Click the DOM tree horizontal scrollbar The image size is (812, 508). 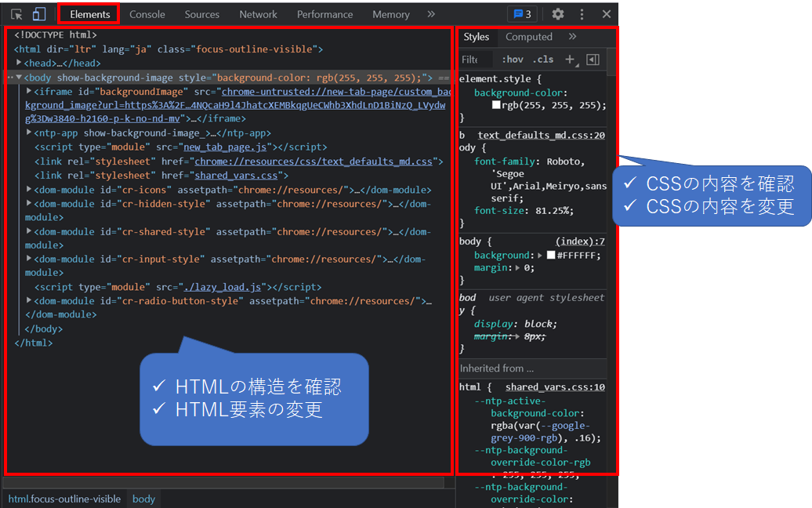[x=223, y=482]
